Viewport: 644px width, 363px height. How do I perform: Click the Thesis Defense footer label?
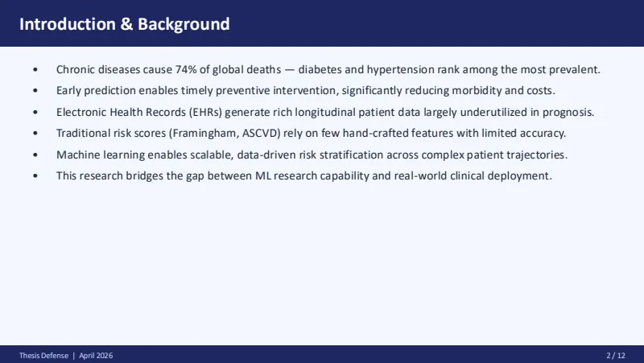pyautogui.click(x=43, y=356)
